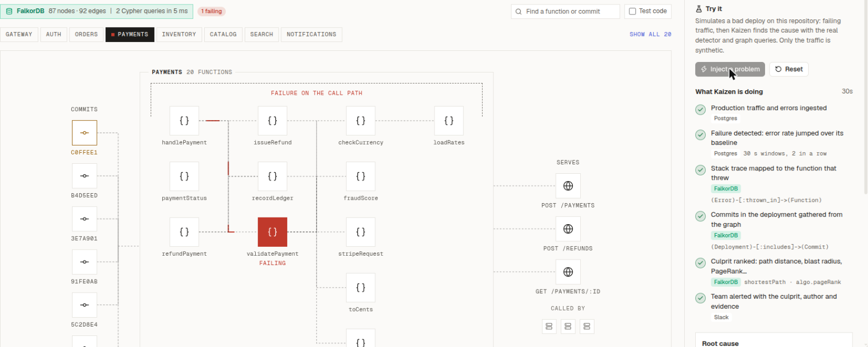Switch to the NOTIFICATIONS tab
This screenshot has width=868, height=347.
click(x=311, y=34)
